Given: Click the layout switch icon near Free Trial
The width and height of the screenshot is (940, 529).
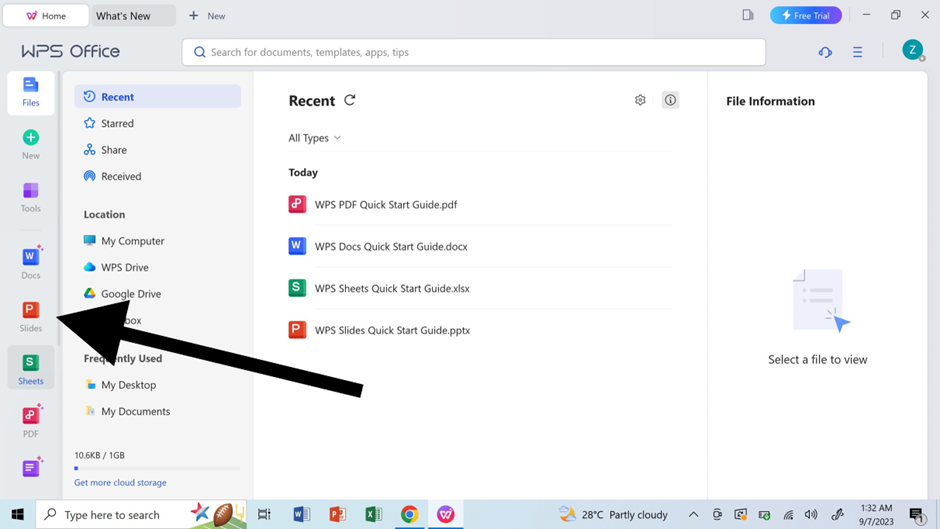Looking at the screenshot, I should [748, 15].
